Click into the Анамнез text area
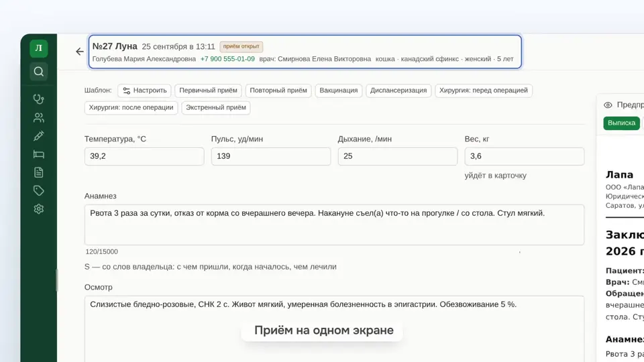 click(x=334, y=225)
